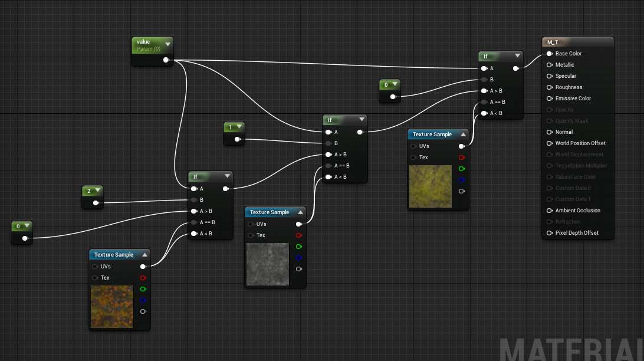Click the greyed Refraction label
This screenshot has height=361, width=644.
click(x=568, y=222)
